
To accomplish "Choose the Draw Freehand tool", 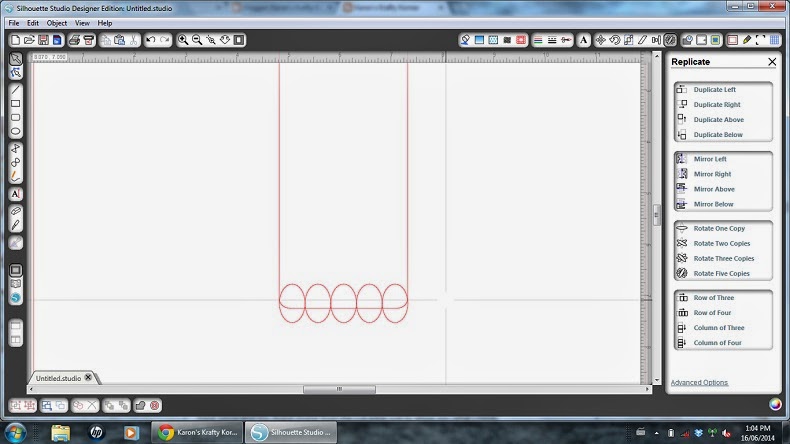I will pyautogui.click(x=16, y=176).
